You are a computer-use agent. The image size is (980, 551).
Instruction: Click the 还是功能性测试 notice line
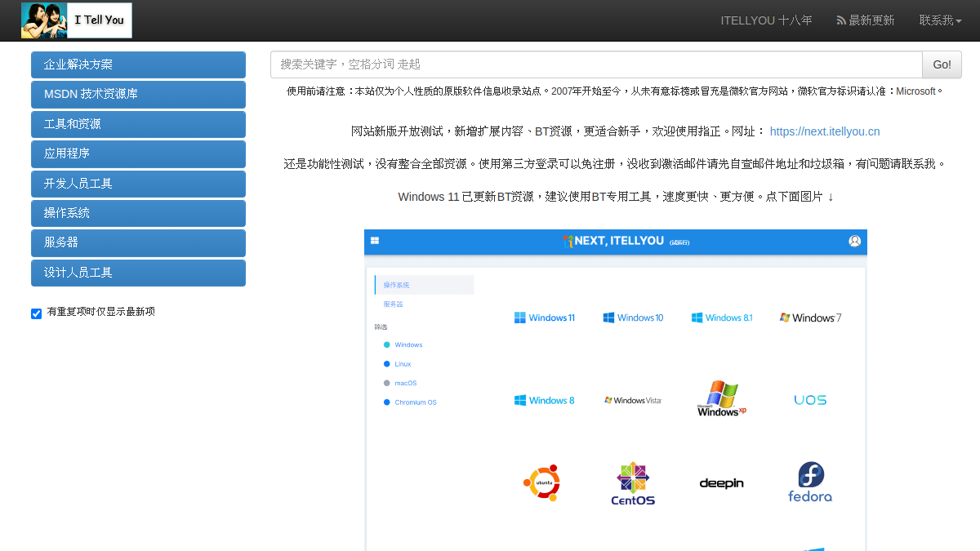tap(616, 164)
